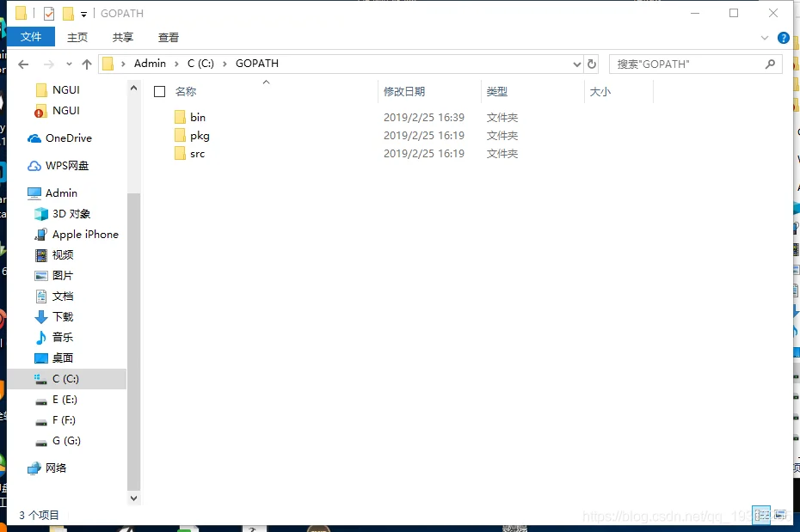Open the src folder icon

[180, 153]
